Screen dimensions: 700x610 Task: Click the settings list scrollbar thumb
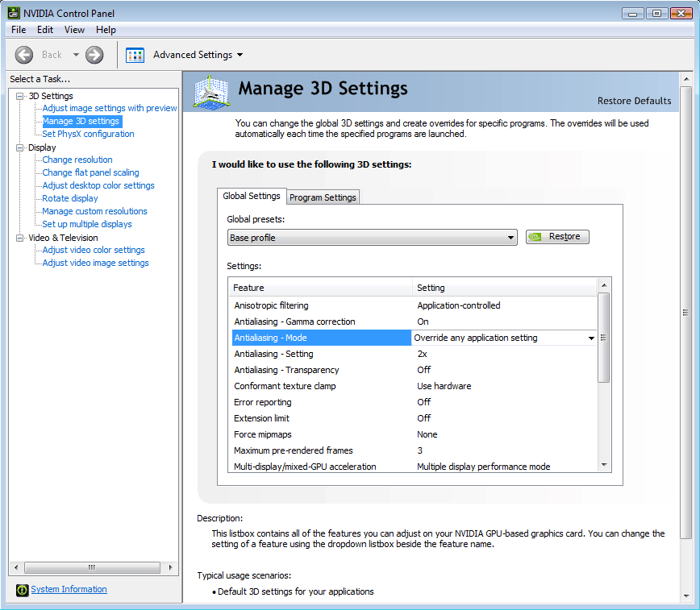[x=603, y=338]
